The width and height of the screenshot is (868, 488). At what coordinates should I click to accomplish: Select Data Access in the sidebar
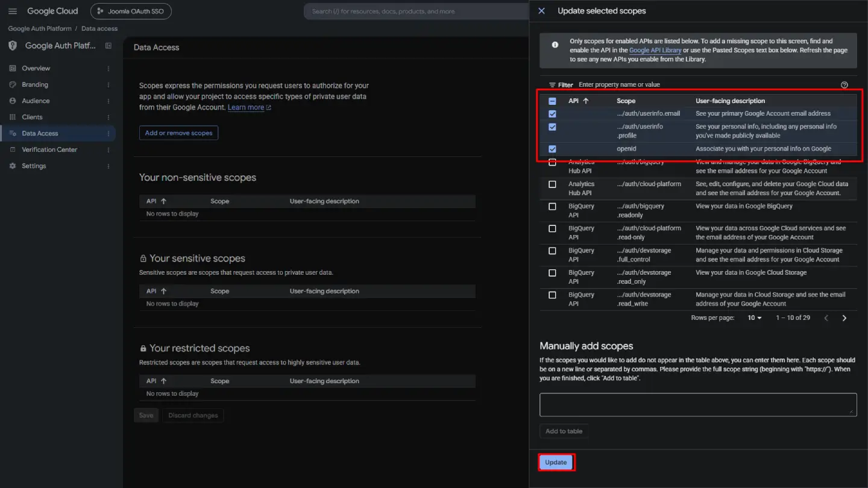tap(58, 133)
